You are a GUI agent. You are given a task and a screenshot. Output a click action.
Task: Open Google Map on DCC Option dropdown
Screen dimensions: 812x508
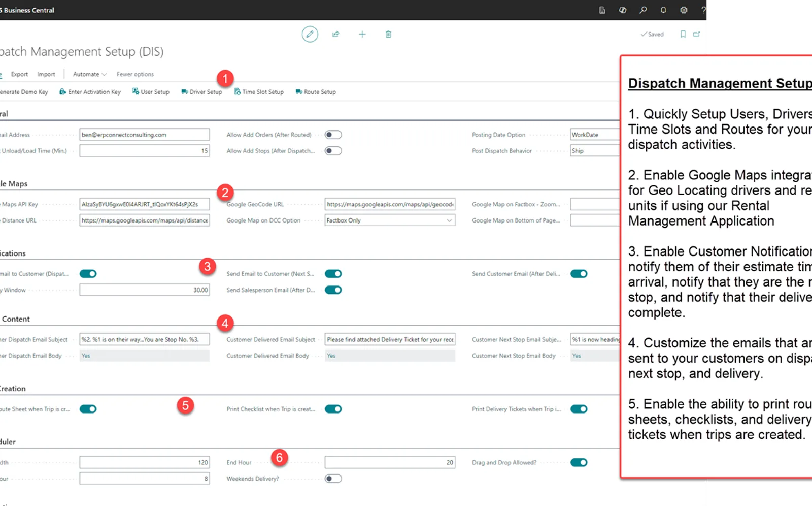[390, 220]
